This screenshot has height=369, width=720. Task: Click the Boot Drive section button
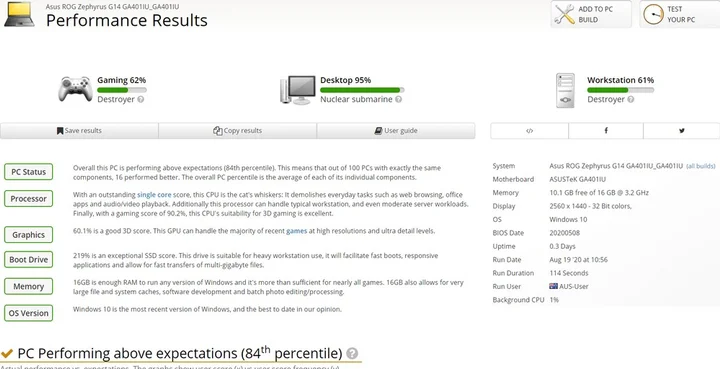(x=28, y=260)
